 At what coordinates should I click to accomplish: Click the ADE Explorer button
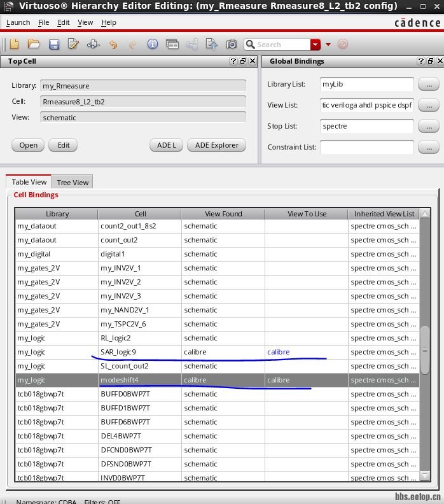(x=217, y=145)
